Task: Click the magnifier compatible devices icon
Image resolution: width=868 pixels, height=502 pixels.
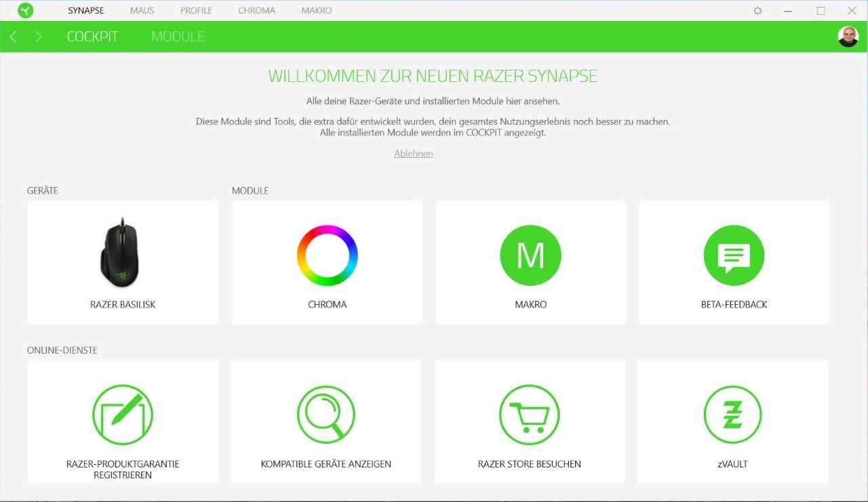Action: click(326, 415)
